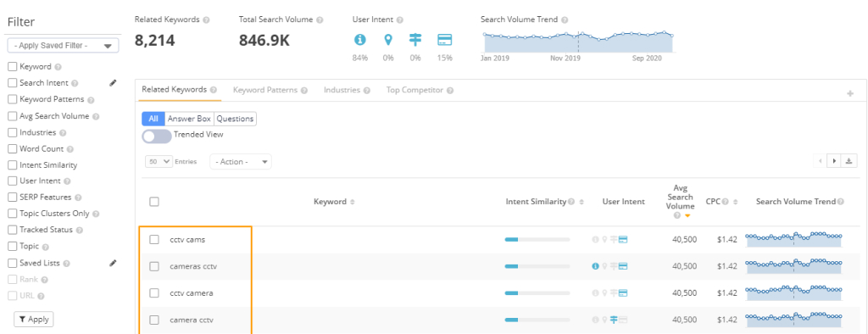This screenshot has height=334, width=868.
Task: Click the informational intent icon in summary
Action: tap(359, 40)
